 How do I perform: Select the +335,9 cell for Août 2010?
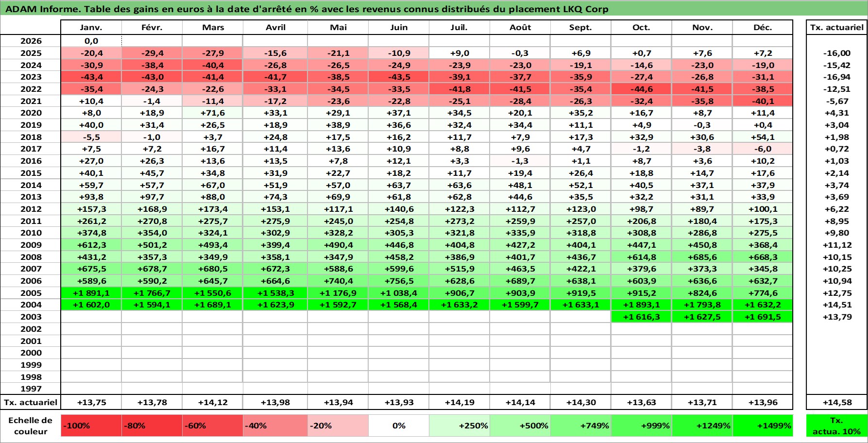click(x=520, y=233)
